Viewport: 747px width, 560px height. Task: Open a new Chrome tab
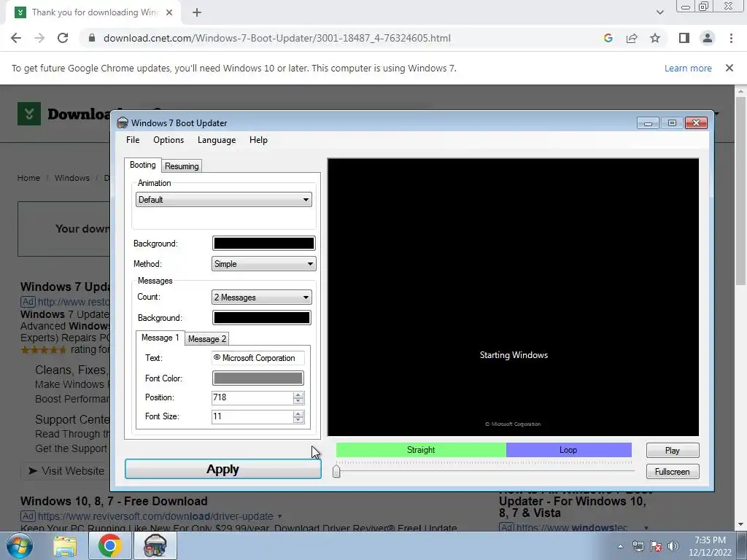[197, 12]
